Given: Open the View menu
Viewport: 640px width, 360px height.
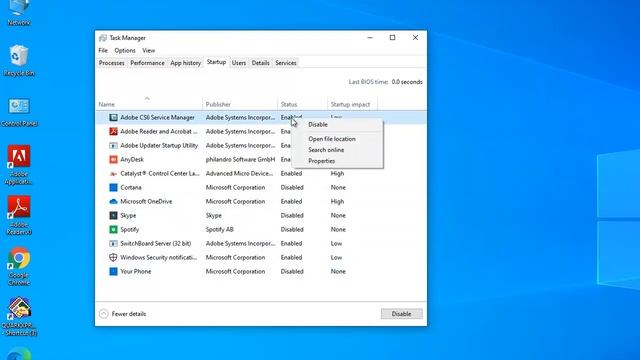Looking at the screenshot, I should pyautogui.click(x=149, y=51).
